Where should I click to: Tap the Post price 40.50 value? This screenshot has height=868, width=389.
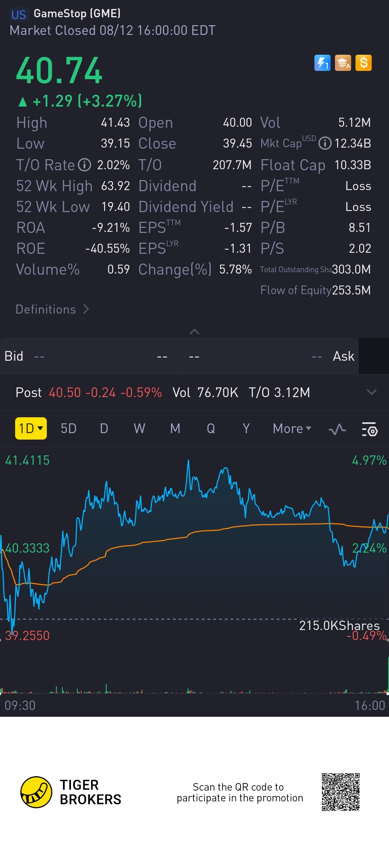pos(65,392)
